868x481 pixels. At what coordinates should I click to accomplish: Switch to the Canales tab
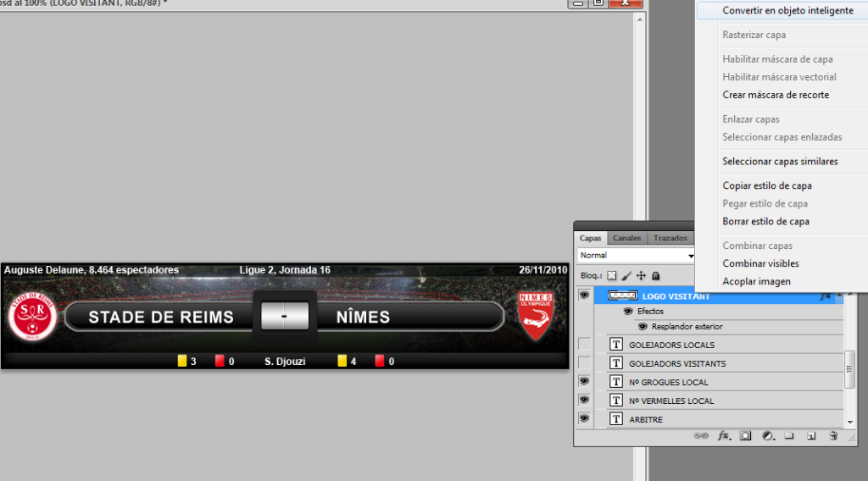click(x=626, y=238)
